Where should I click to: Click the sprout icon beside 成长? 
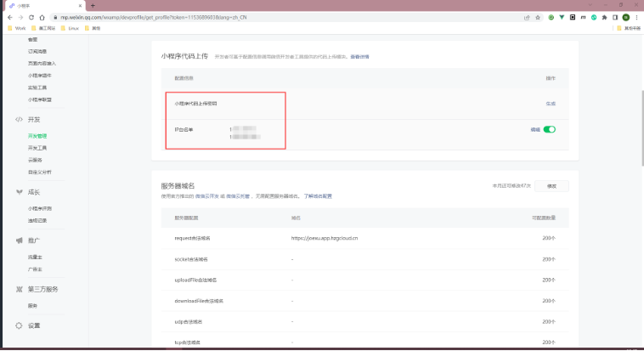(19, 192)
